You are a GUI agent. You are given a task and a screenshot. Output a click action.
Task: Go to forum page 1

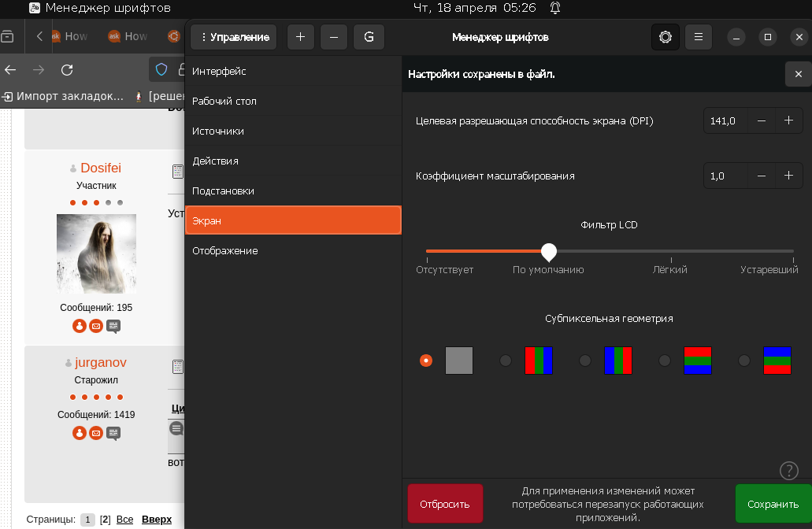(x=87, y=520)
